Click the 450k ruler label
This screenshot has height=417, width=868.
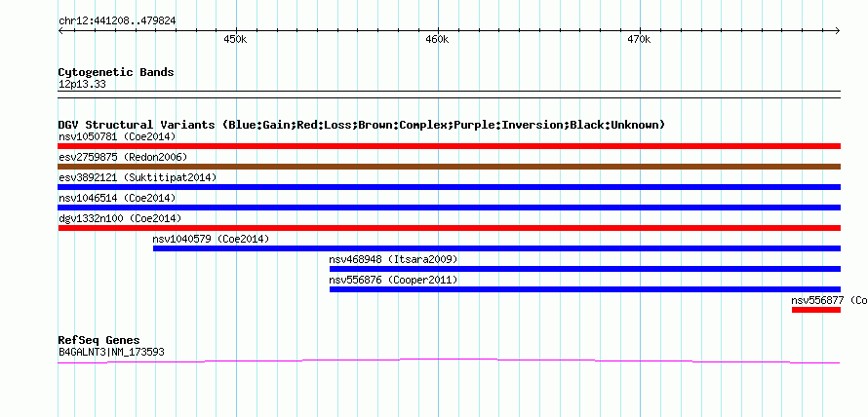[x=235, y=40]
